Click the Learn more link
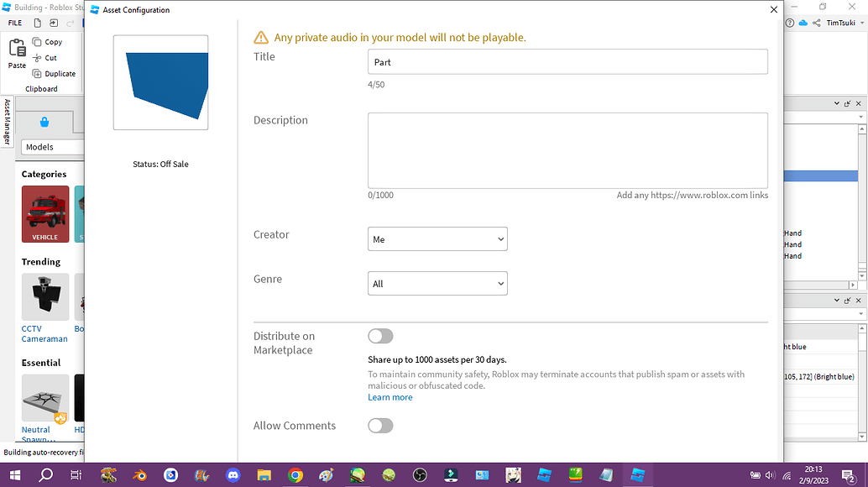 point(390,396)
